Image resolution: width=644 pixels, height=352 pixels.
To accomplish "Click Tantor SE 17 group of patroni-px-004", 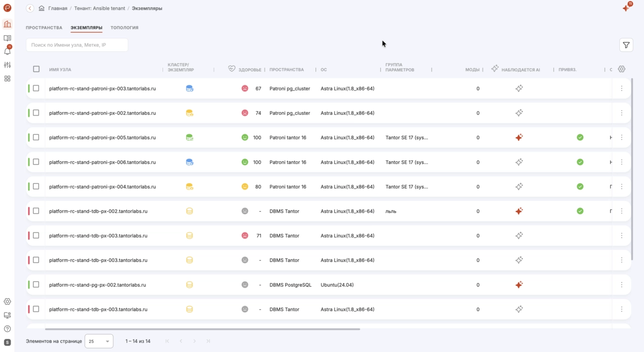I will (x=407, y=187).
